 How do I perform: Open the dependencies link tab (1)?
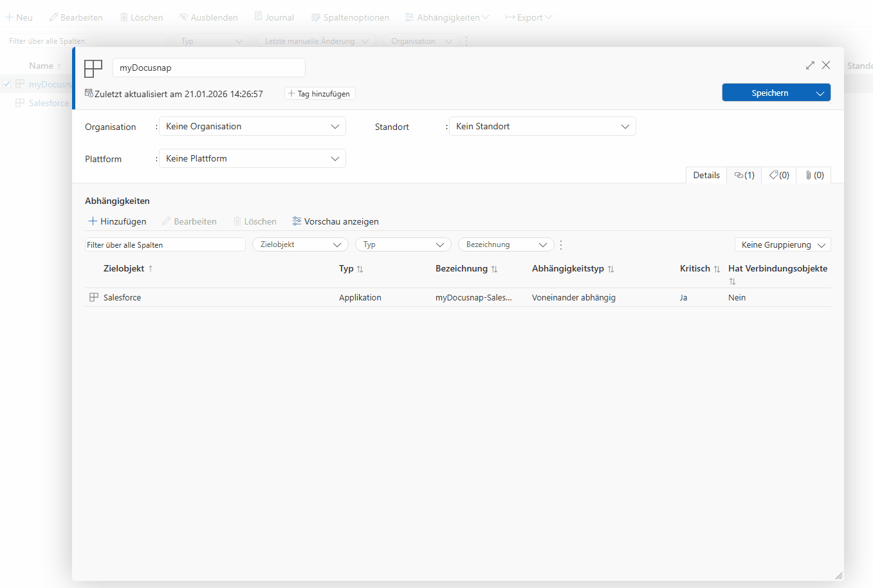[744, 175]
